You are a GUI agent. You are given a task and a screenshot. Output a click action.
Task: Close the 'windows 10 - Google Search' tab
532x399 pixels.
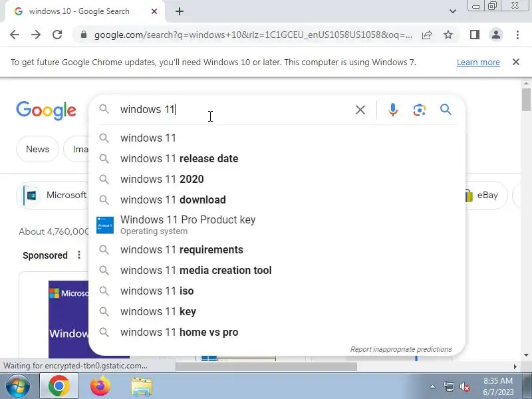154,11
